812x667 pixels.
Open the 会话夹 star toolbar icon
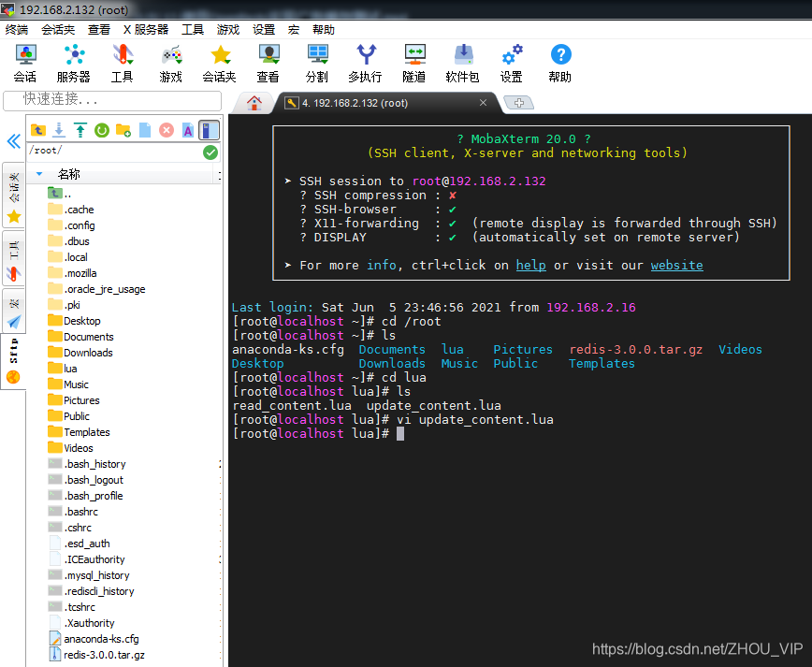(220, 64)
